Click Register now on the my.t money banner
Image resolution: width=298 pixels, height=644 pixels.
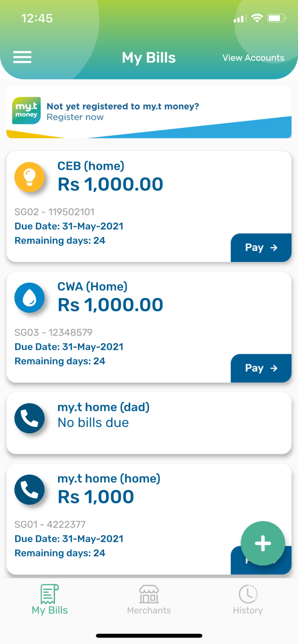pos(75,117)
